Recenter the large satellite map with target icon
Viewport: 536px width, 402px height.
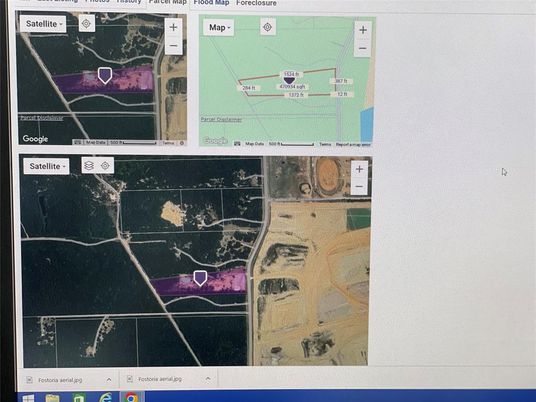tap(105, 166)
